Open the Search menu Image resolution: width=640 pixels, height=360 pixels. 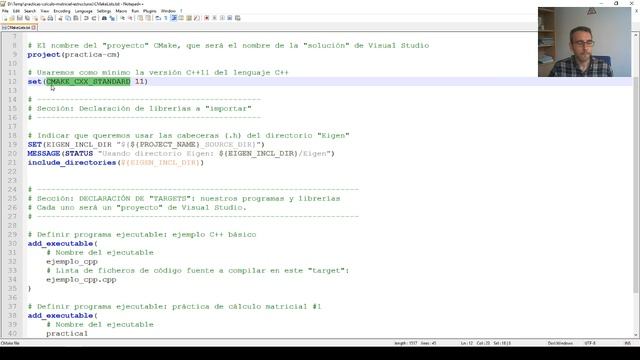30,11
